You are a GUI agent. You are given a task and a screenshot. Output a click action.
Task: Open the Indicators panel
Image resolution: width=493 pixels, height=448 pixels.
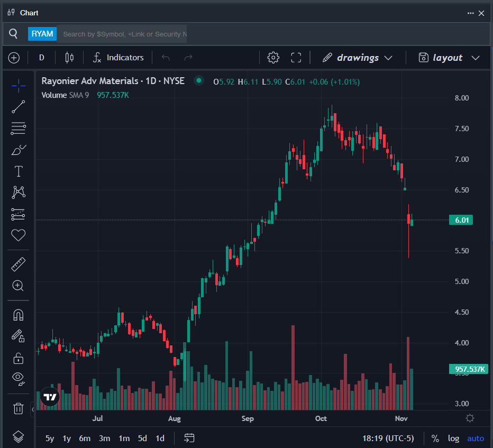pyautogui.click(x=118, y=58)
